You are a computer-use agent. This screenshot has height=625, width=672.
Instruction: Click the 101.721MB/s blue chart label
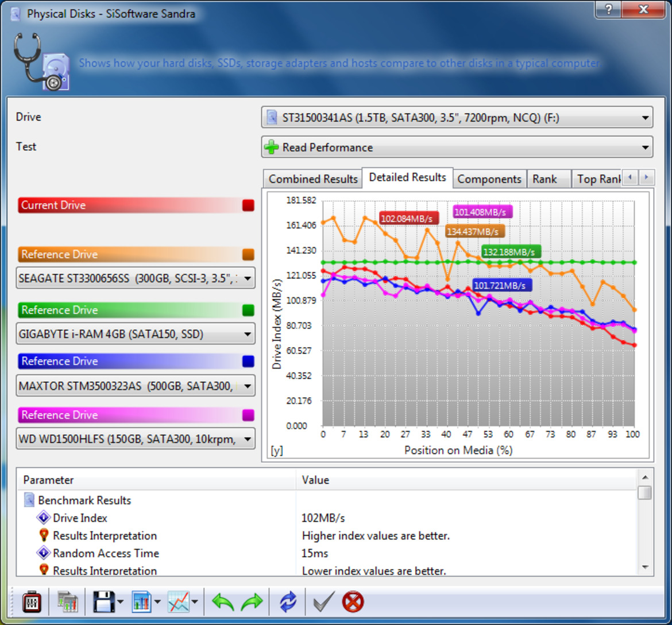pos(502,285)
